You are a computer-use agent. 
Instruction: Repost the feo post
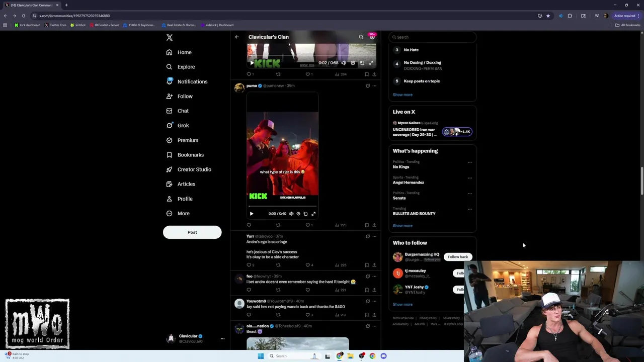pyautogui.click(x=278, y=290)
